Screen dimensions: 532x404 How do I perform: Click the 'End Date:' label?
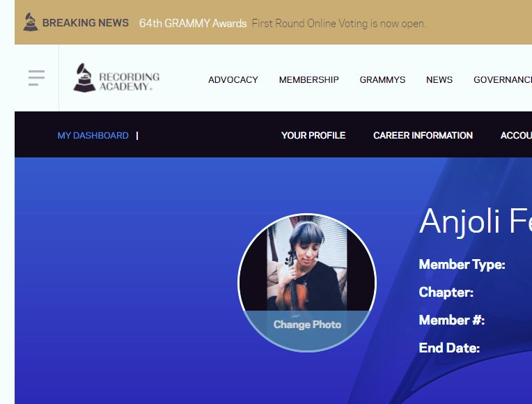pyautogui.click(x=449, y=348)
